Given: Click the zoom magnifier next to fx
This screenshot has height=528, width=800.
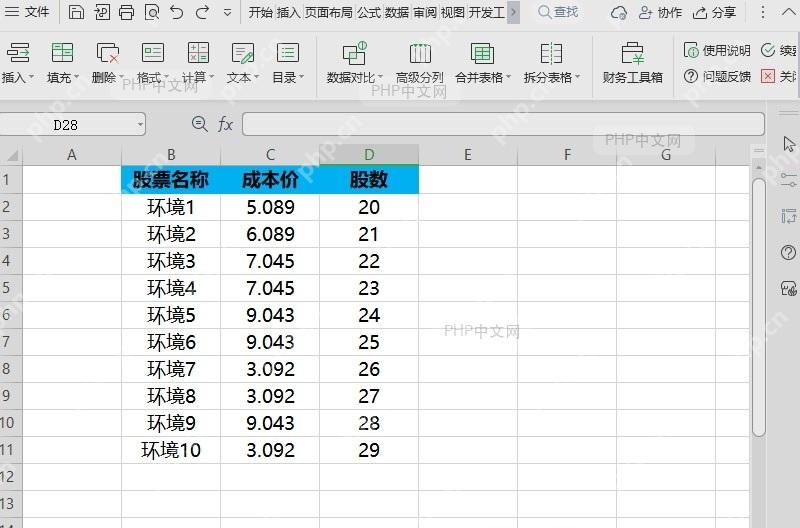Looking at the screenshot, I should [199, 124].
